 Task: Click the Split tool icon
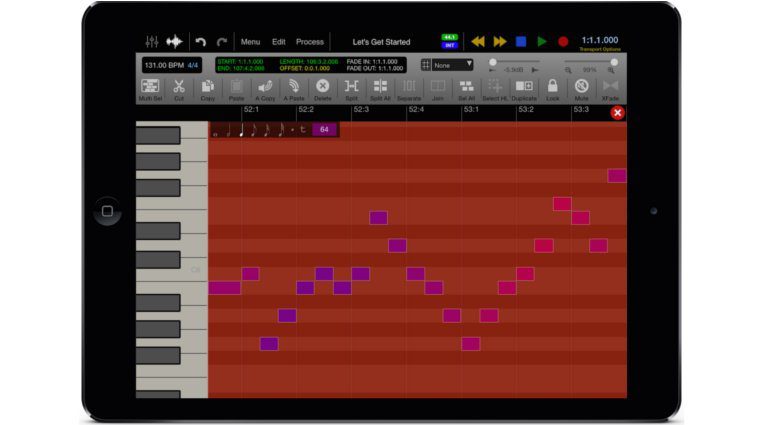pos(352,89)
